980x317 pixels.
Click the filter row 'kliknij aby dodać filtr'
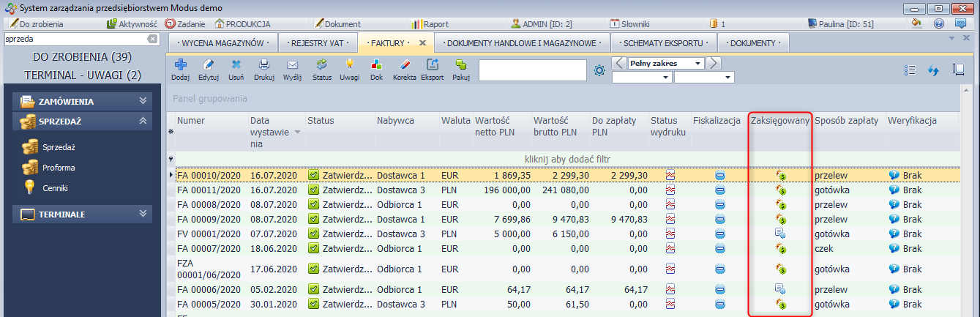point(567,160)
